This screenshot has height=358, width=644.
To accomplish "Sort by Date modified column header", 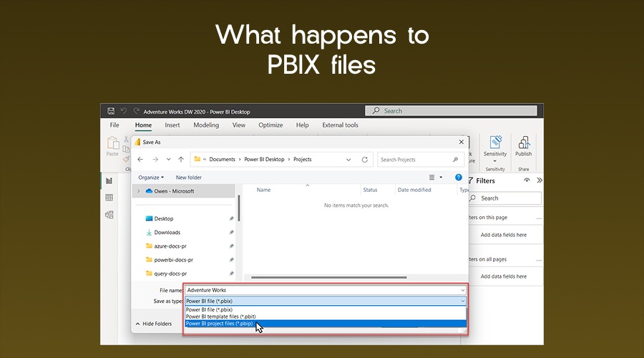I will coord(414,190).
